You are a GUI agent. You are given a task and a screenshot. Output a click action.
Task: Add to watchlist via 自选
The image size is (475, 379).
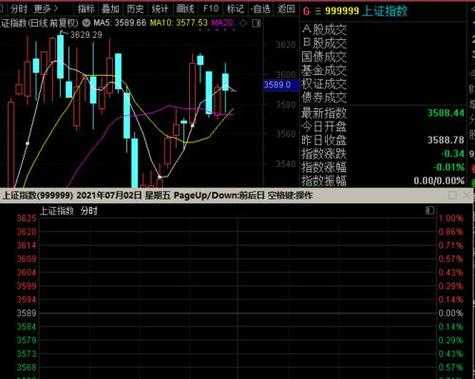pyautogui.click(x=261, y=9)
